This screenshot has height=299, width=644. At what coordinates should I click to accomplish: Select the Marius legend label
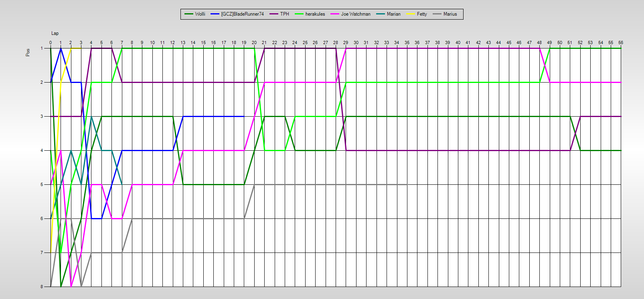pyautogui.click(x=450, y=14)
